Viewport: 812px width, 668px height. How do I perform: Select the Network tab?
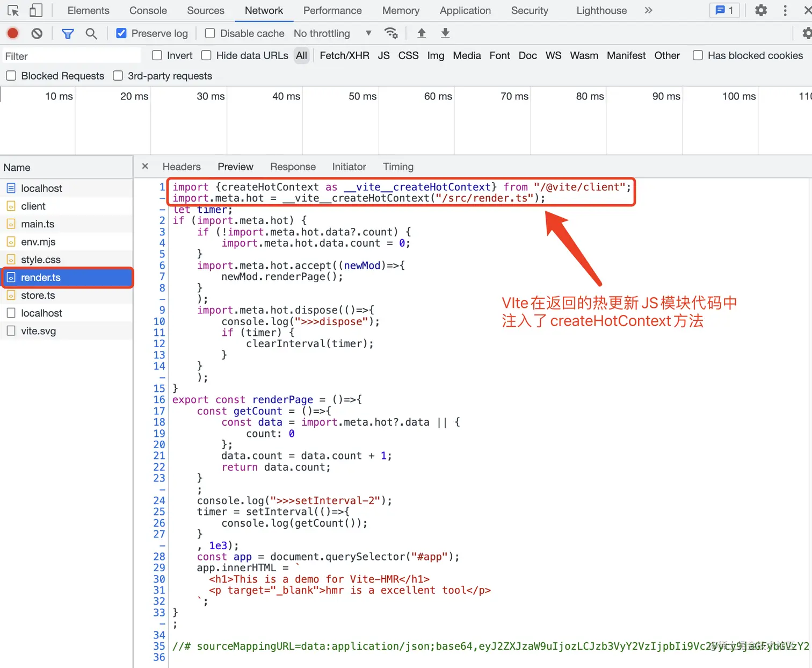(x=264, y=10)
